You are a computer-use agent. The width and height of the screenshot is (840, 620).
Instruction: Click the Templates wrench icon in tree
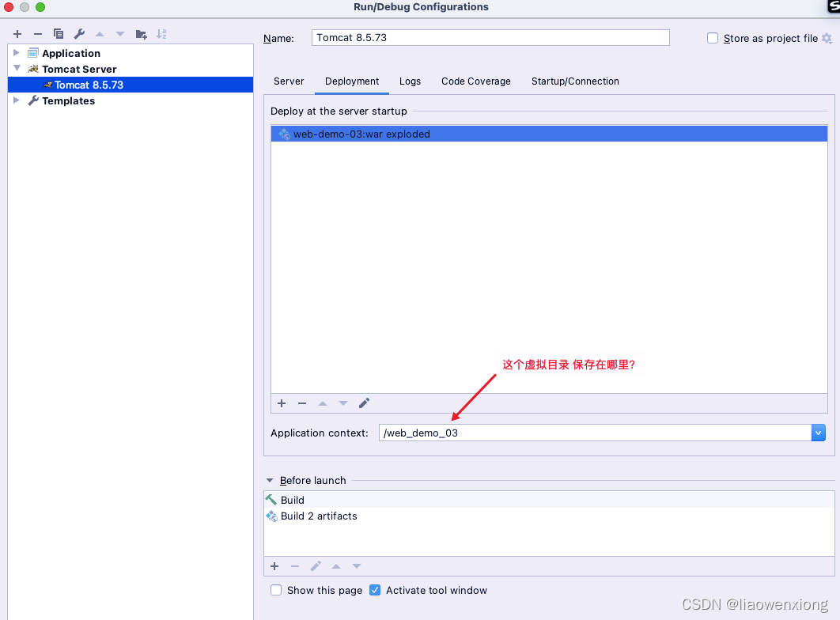click(33, 100)
